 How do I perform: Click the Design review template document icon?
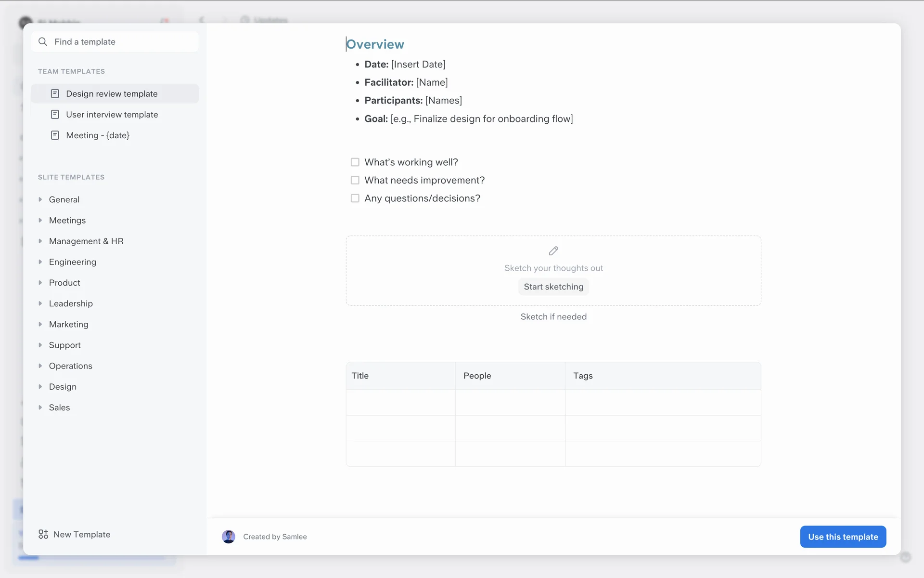point(55,93)
